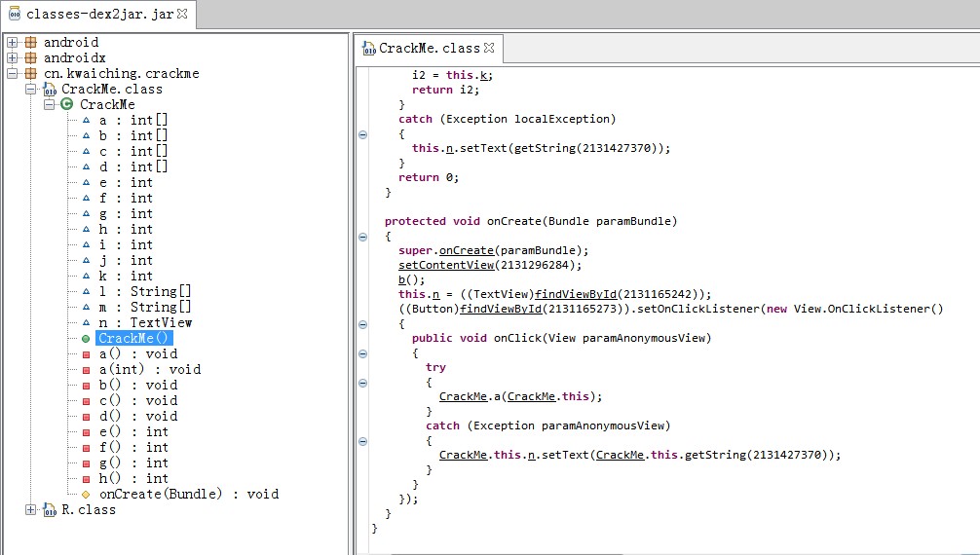Close the CrackMe.class editor tab

pos(489,48)
